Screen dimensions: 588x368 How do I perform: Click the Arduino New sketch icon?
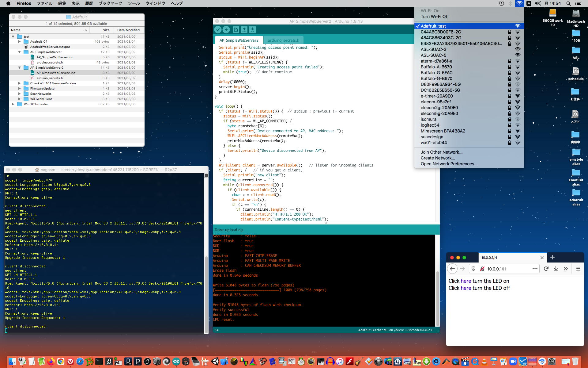236,29
